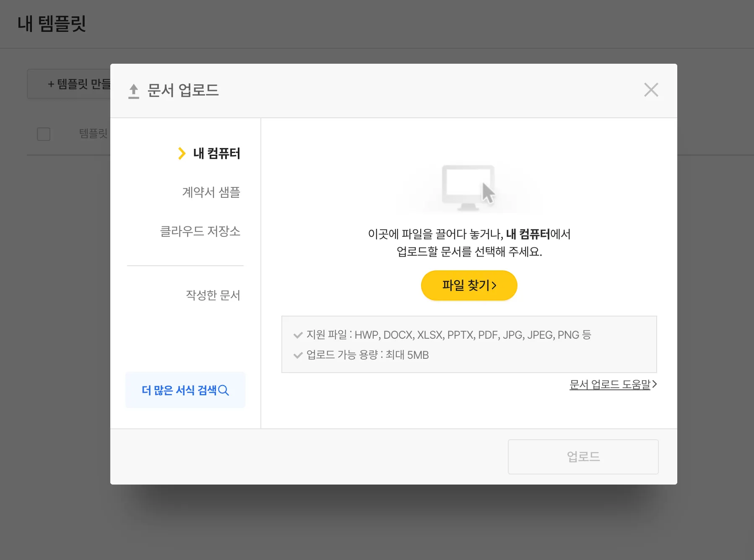Click the upload arrow icon in dialog header

[134, 91]
